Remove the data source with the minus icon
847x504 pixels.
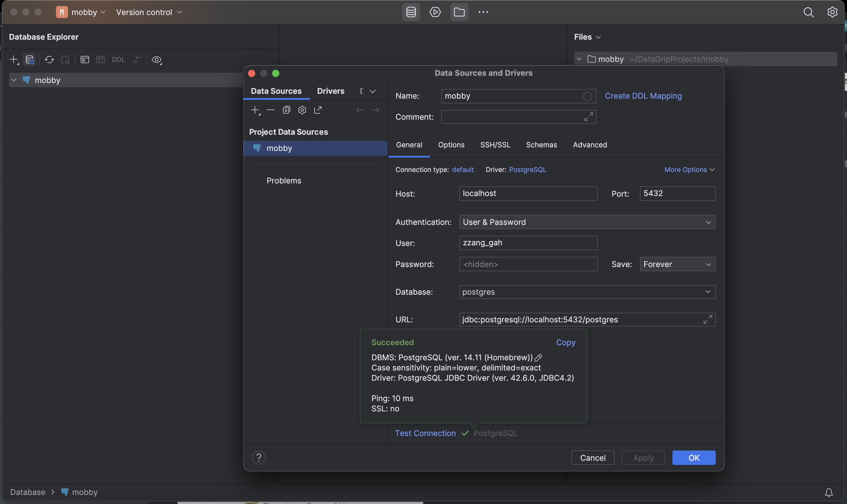271,110
